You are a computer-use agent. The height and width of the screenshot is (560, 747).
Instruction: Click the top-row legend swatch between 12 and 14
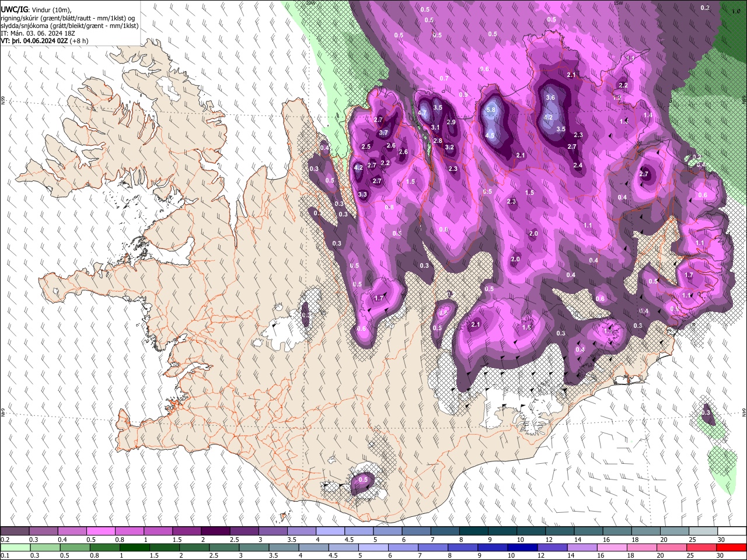(560, 531)
